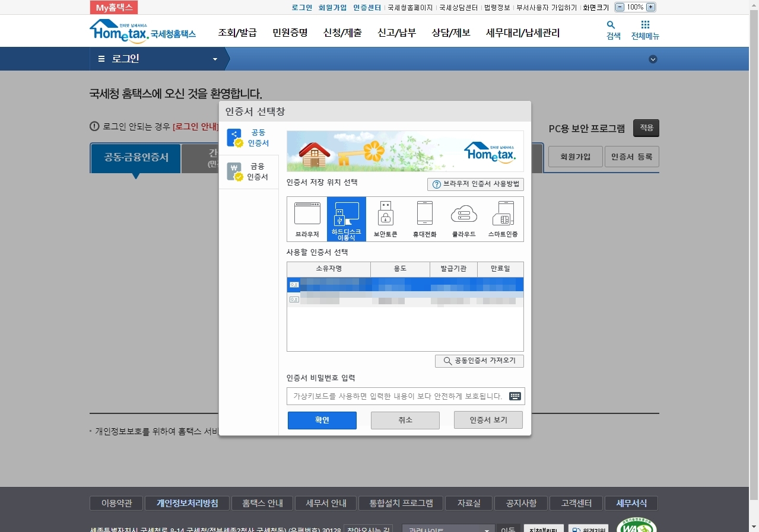
Task: Click 공지사항 in footer
Action: pos(521,504)
